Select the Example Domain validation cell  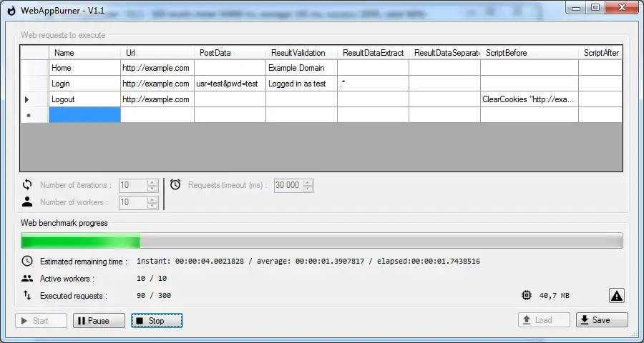click(301, 68)
